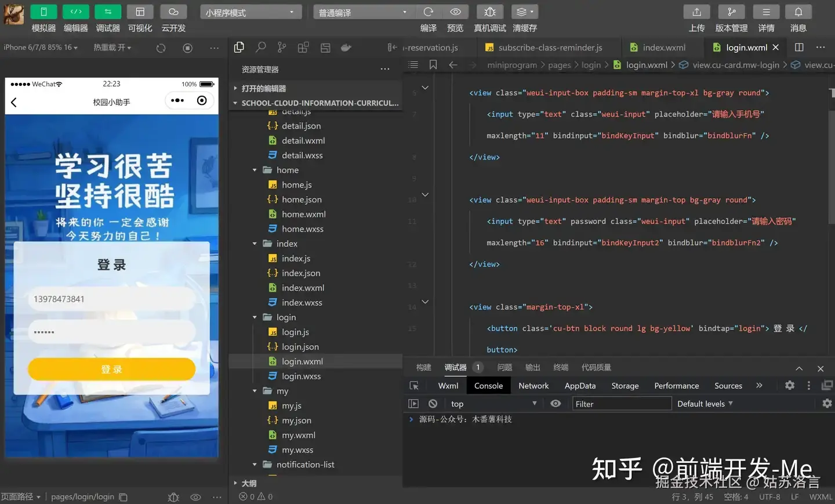Open the source control branch icon
Image resolution: width=835 pixels, height=504 pixels.
[x=282, y=48]
